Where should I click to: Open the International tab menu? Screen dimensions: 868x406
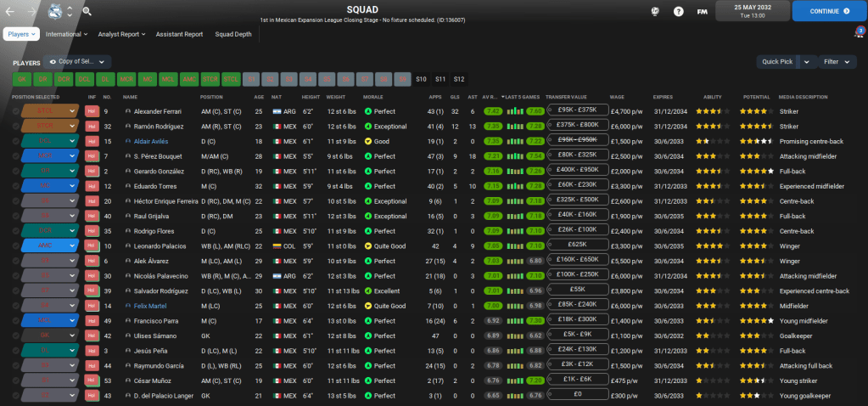(66, 35)
